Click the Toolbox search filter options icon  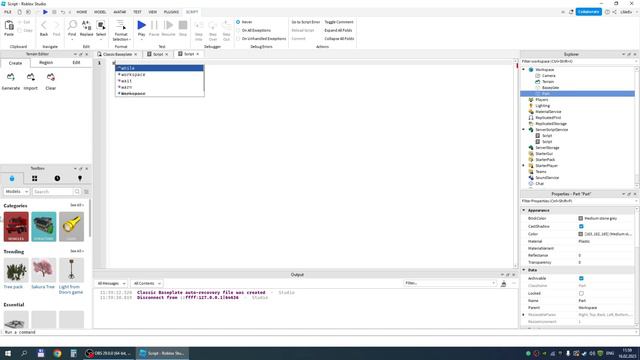point(87,191)
